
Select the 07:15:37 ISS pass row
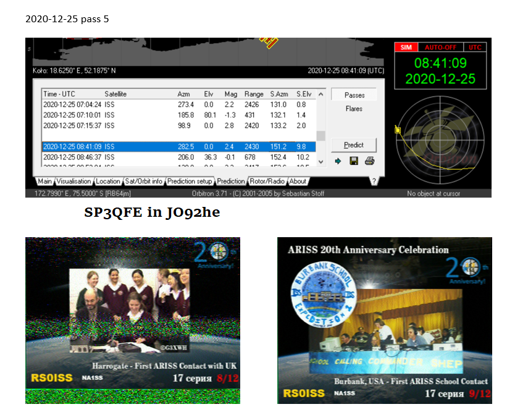179,125
